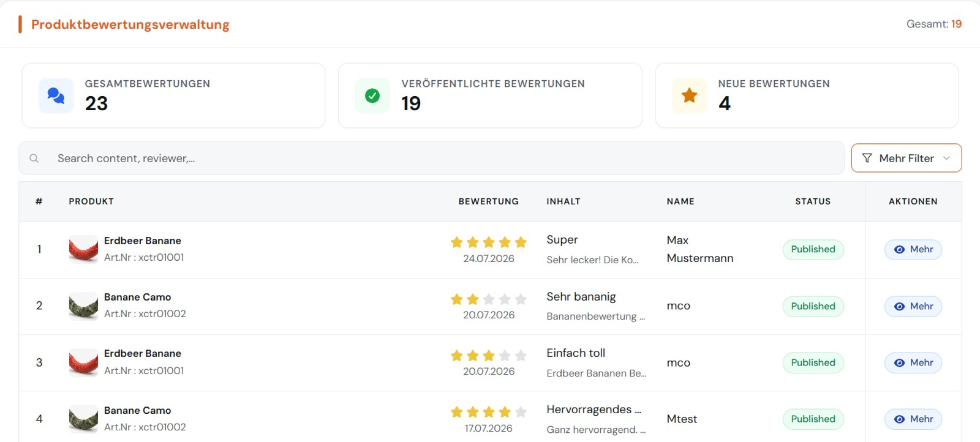Click the Erdbeer Banane thumbnail in row 1
980x442 pixels.
pos(83,249)
